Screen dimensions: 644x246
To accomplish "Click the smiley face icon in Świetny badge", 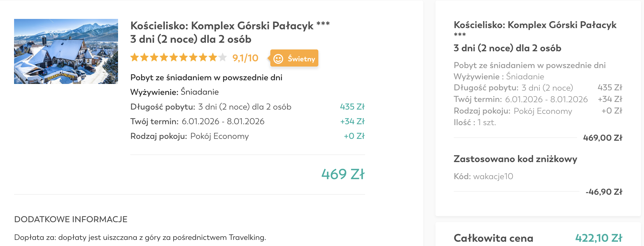I will click(278, 59).
